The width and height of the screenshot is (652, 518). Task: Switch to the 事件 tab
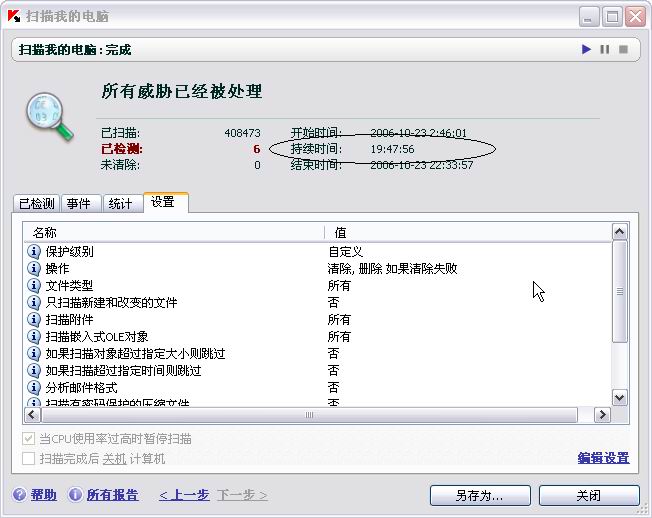pos(81,204)
